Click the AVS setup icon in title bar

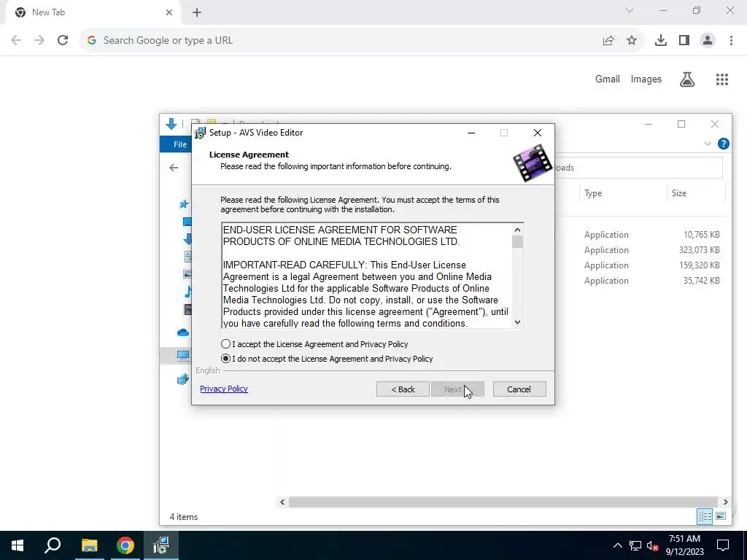click(x=200, y=133)
